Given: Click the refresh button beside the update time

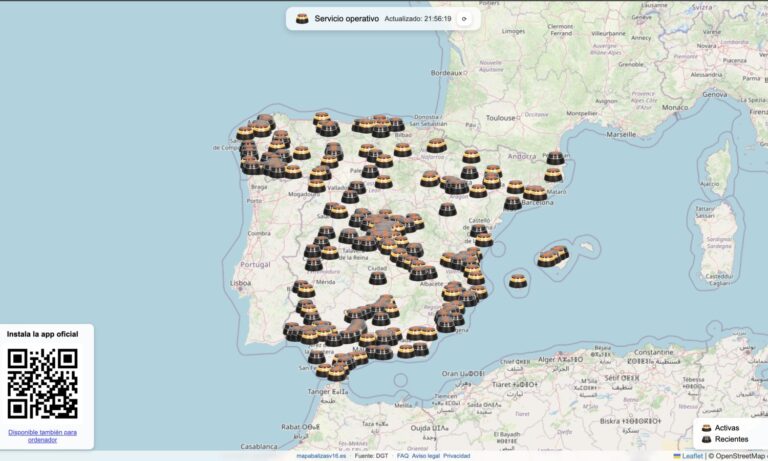Looking at the screenshot, I should pyautogui.click(x=464, y=19).
